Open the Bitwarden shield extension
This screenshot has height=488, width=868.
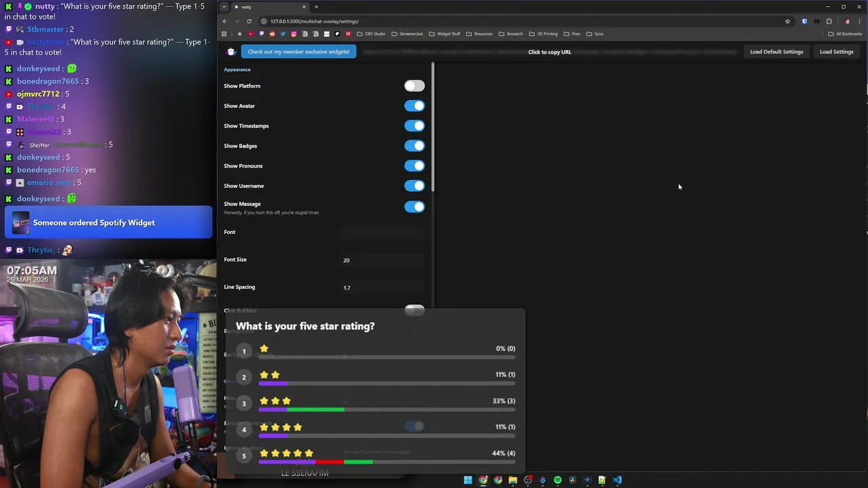805,21
